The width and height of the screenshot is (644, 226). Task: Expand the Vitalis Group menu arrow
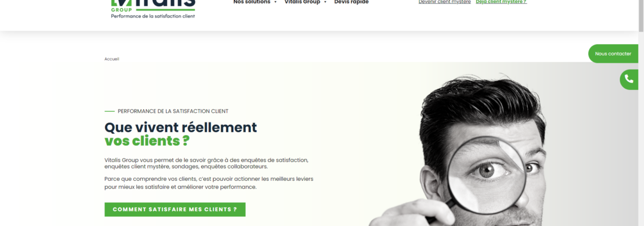click(325, 2)
